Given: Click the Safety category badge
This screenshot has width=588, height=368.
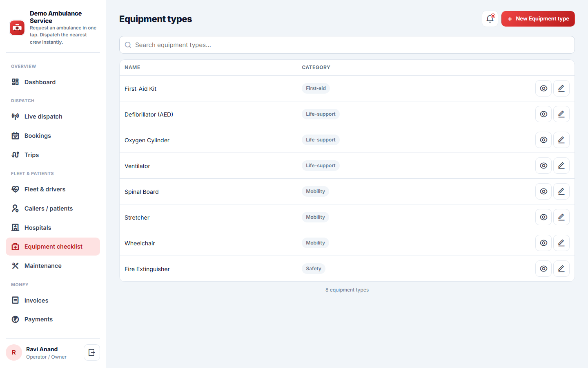Looking at the screenshot, I should (x=314, y=269).
